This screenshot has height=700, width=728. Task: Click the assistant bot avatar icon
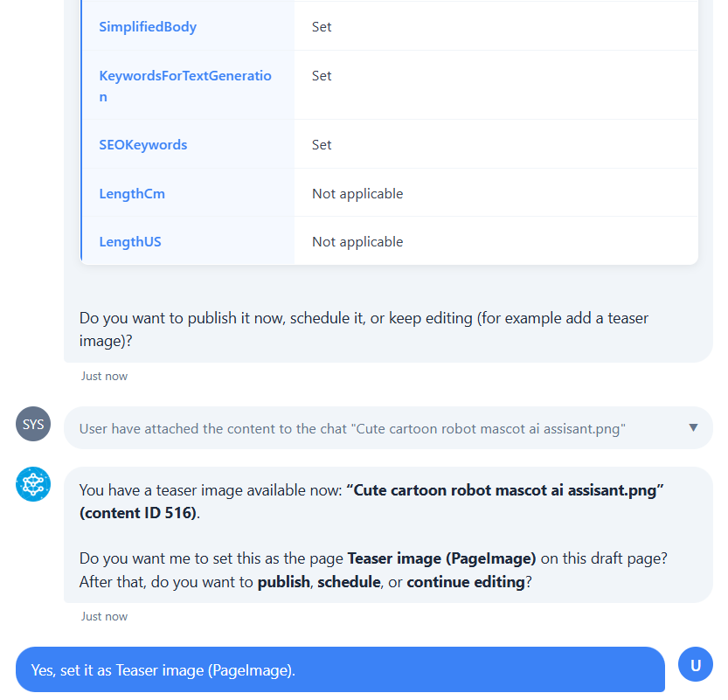click(33, 484)
